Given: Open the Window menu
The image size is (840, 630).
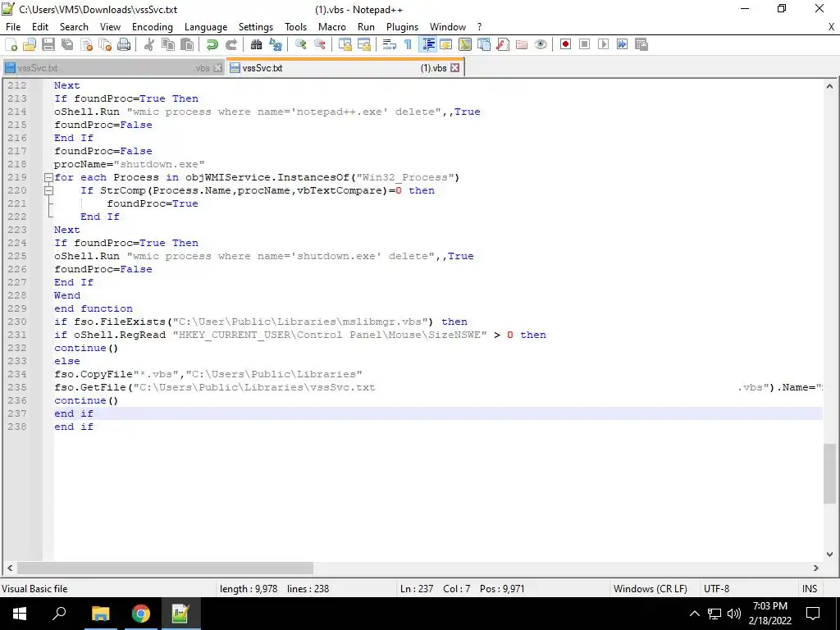Looking at the screenshot, I should coord(448,27).
